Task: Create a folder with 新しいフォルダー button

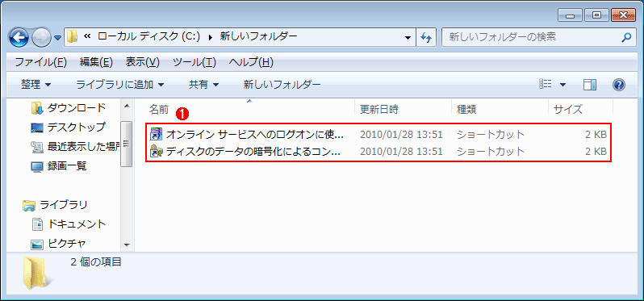Action: (282, 85)
